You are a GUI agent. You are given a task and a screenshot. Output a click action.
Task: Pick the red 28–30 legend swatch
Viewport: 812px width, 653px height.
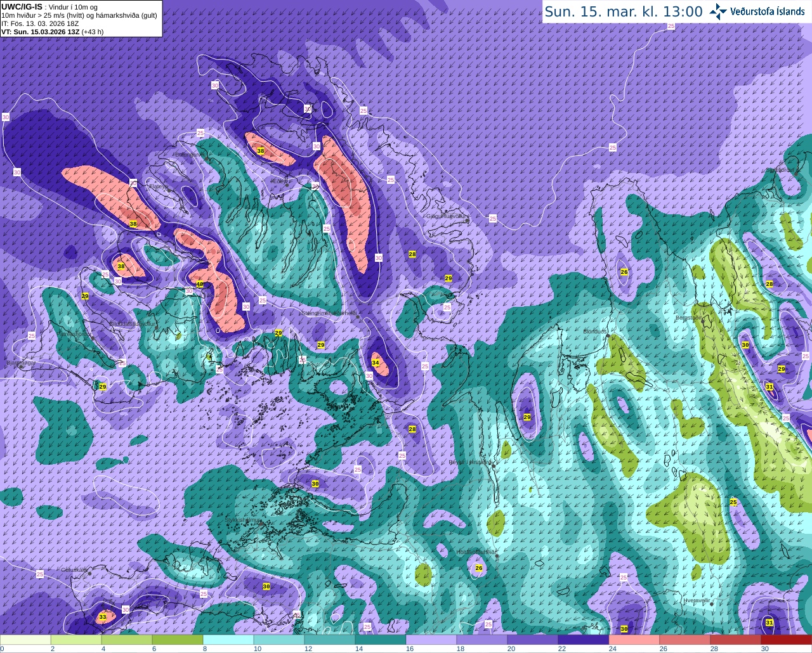point(736,640)
